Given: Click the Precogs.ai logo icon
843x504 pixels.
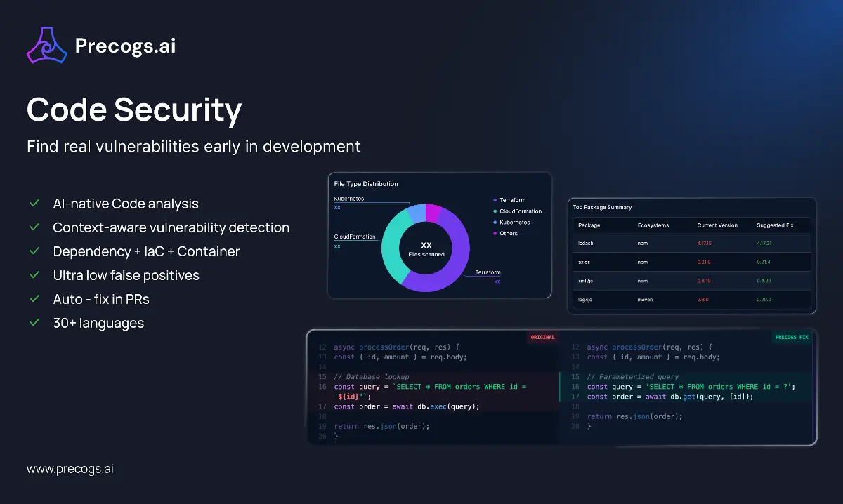Looking at the screenshot, I should pos(46,44).
